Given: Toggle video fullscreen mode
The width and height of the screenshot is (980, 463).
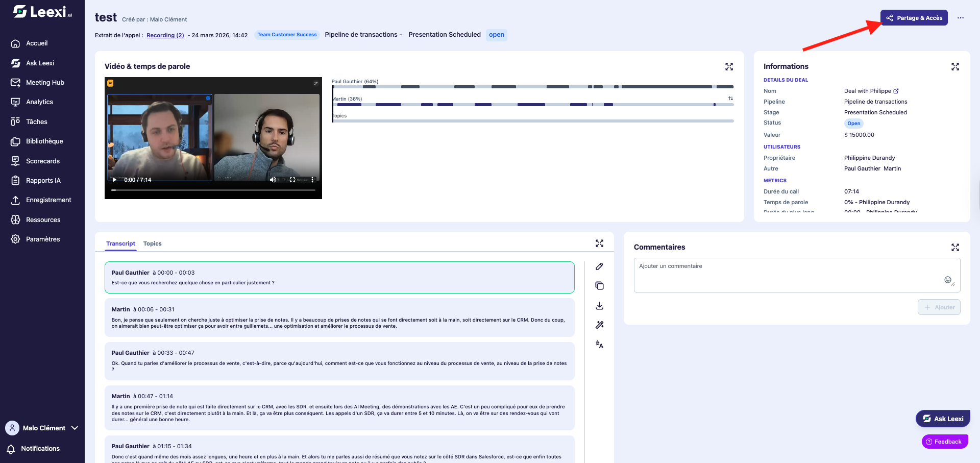Looking at the screenshot, I should point(292,180).
